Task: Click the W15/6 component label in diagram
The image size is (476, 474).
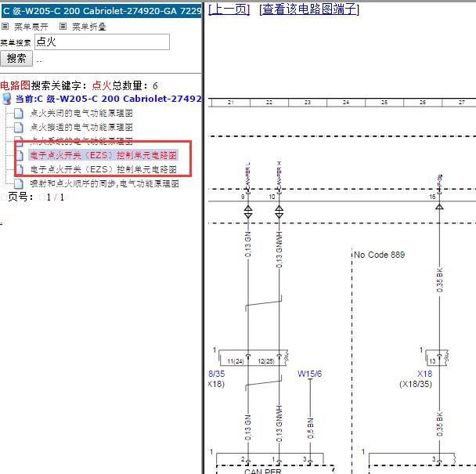Action: [309, 374]
